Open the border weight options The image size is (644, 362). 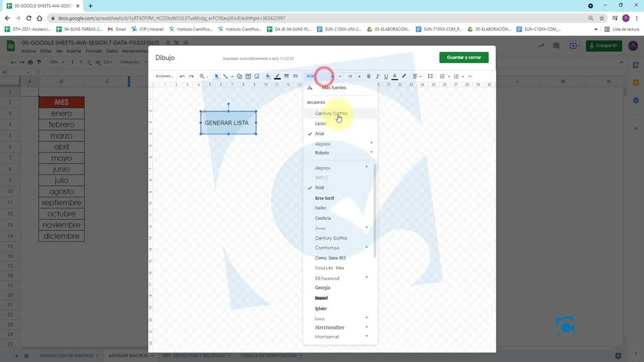click(x=286, y=76)
